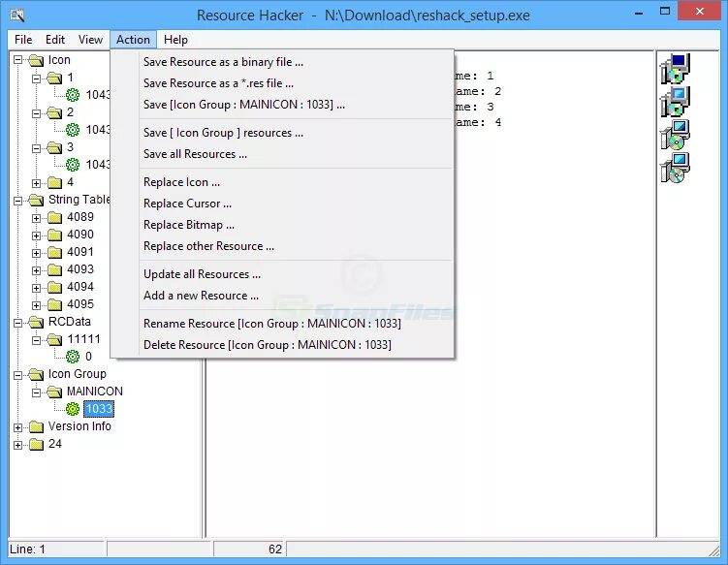Image resolution: width=728 pixels, height=565 pixels.
Task: Click the gear icon beside resource 0
Action: 73,357
